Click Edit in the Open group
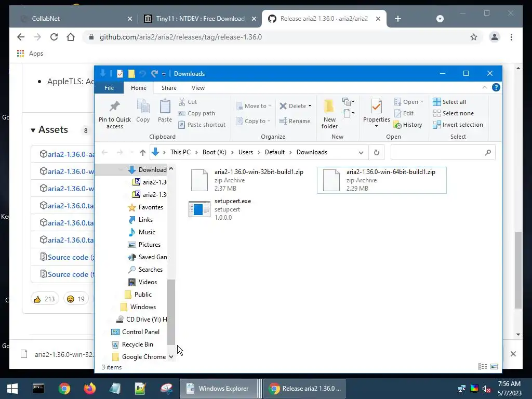The height and width of the screenshot is (399, 532). [x=404, y=113]
